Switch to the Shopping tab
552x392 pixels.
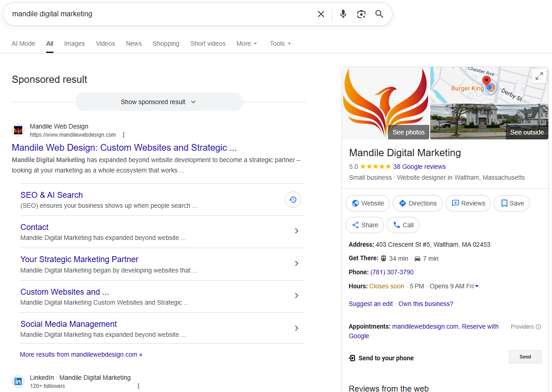pos(166,43)
